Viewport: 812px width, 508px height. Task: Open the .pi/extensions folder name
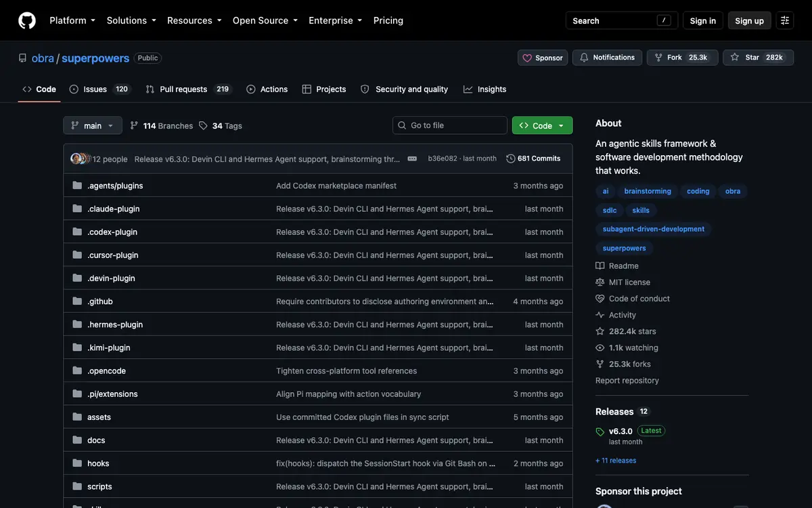tap(112, 394)
